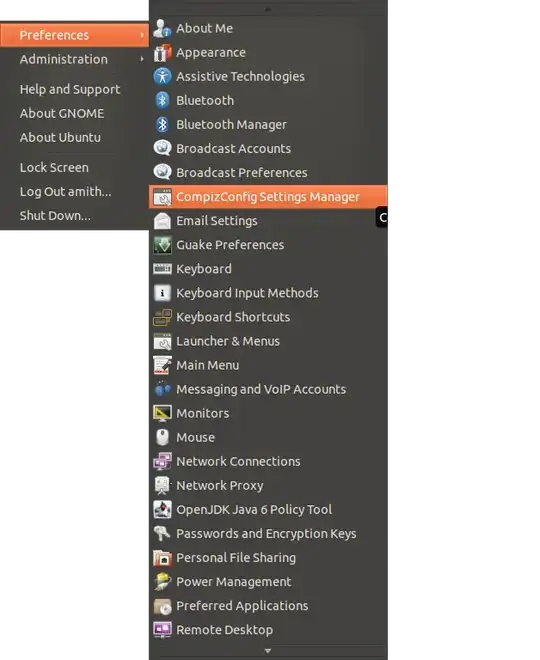Launch Appearance settings
The image size is (540, 660).
pos(211,53)
